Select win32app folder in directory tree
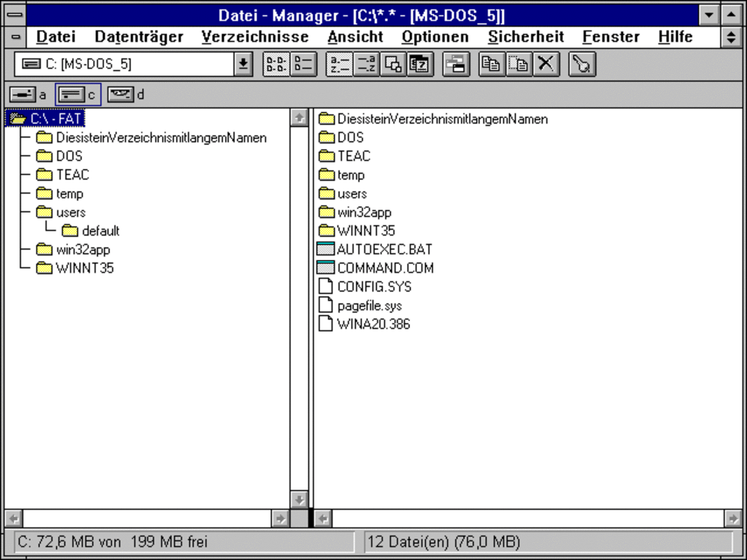747x560 pixels. 83,250
